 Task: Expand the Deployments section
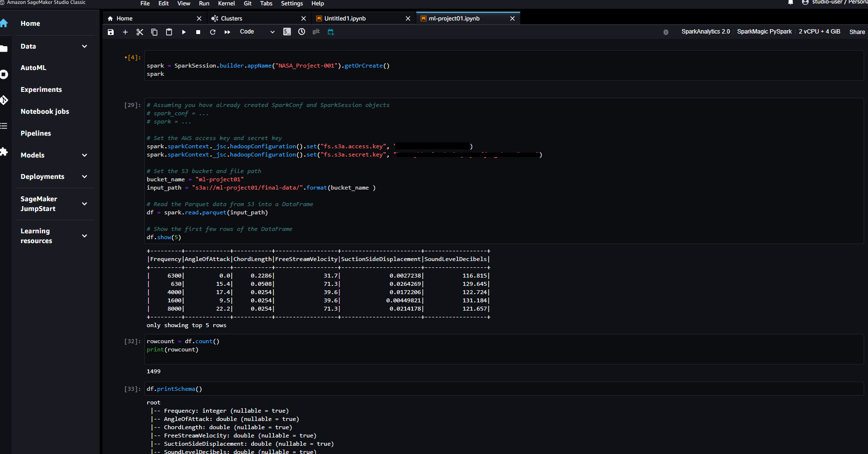click(85, 176)
